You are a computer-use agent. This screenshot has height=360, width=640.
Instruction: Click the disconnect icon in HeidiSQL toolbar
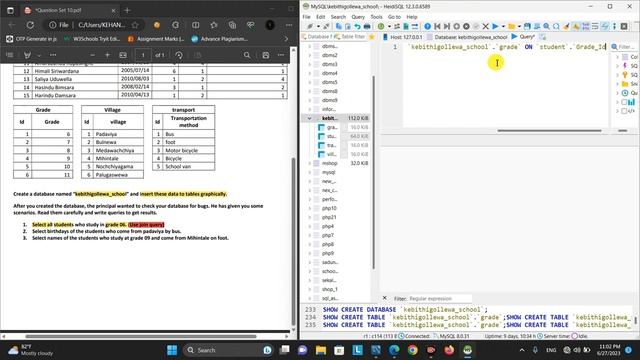tap(326, 26)
